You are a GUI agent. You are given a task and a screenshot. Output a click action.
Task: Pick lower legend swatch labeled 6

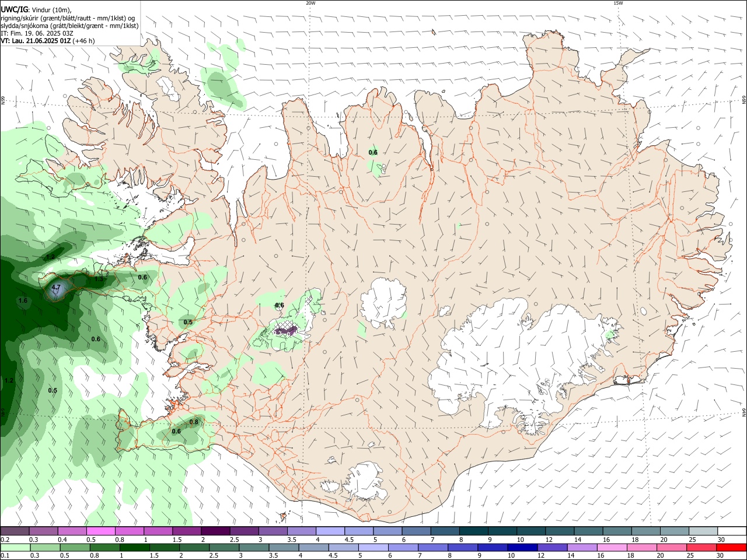[x=403, y=547]
